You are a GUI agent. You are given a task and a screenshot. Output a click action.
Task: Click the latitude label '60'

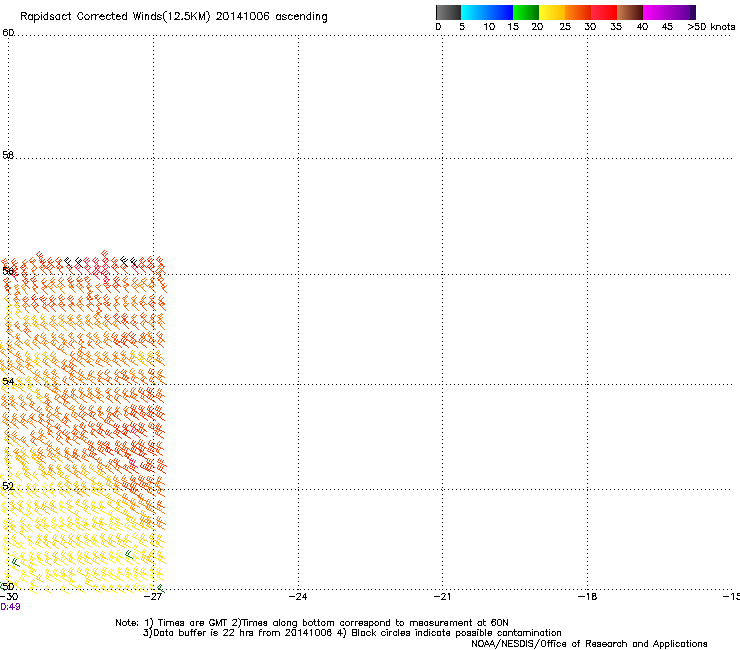8,33
